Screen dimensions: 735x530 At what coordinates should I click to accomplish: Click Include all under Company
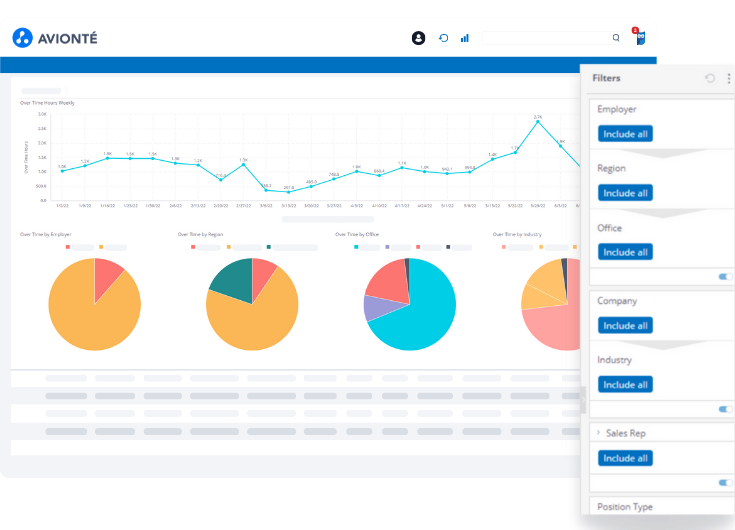click(625, 325)
